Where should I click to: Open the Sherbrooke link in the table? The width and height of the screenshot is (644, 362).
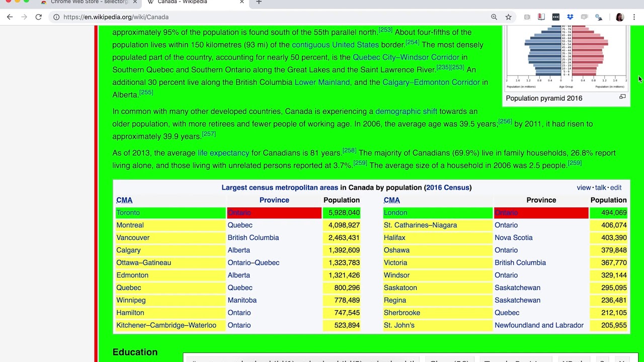point(401,313)
